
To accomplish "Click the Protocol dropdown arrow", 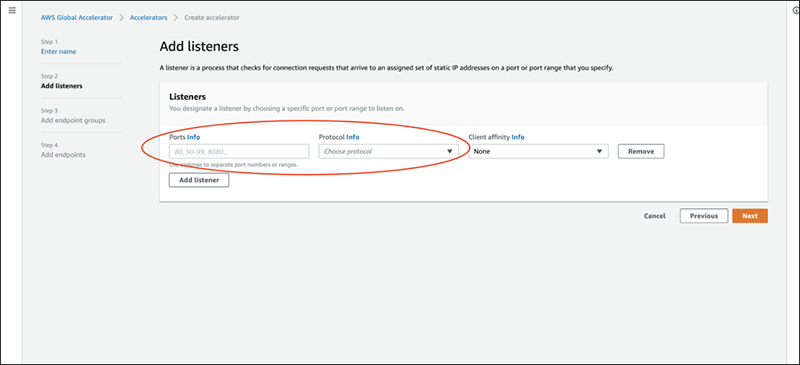I will click(449, 152).
